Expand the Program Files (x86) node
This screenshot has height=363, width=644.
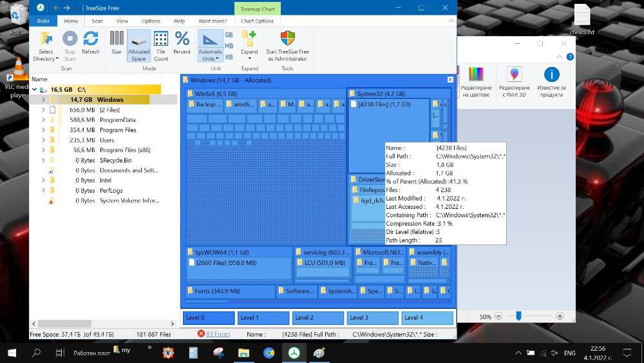point(43,150)
